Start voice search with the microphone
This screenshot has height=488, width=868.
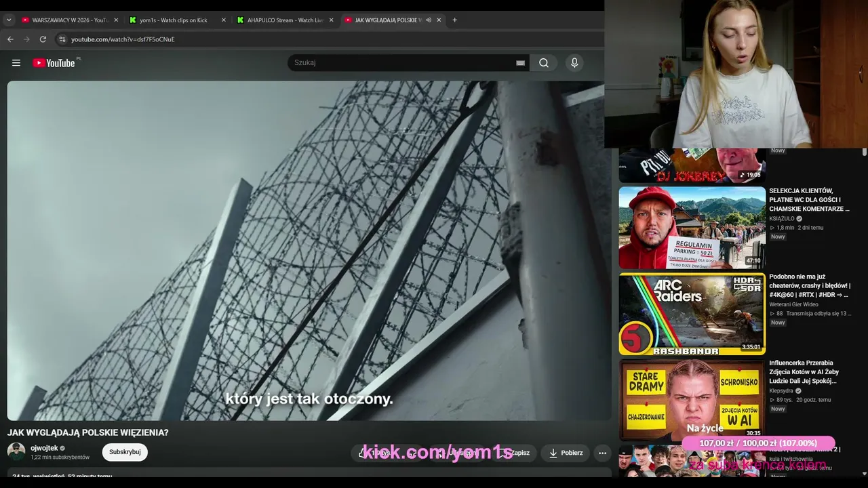point(574,63)
